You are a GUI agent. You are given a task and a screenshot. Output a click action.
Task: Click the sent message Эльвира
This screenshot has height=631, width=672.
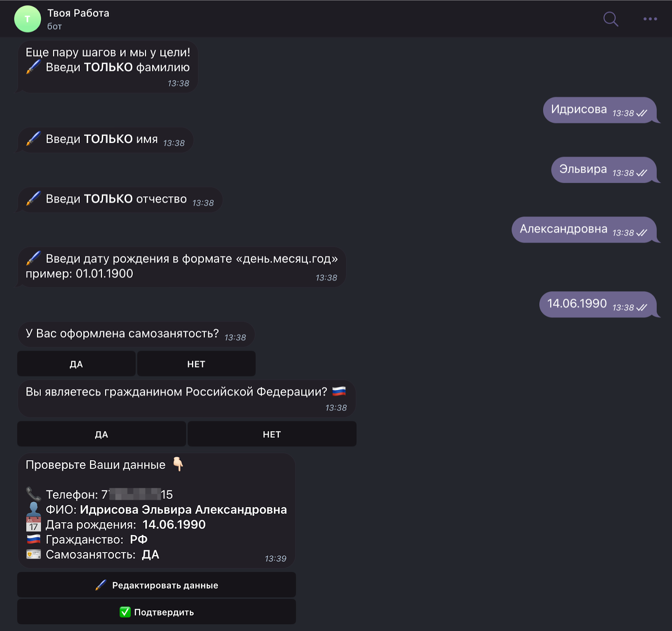(583, 169)
